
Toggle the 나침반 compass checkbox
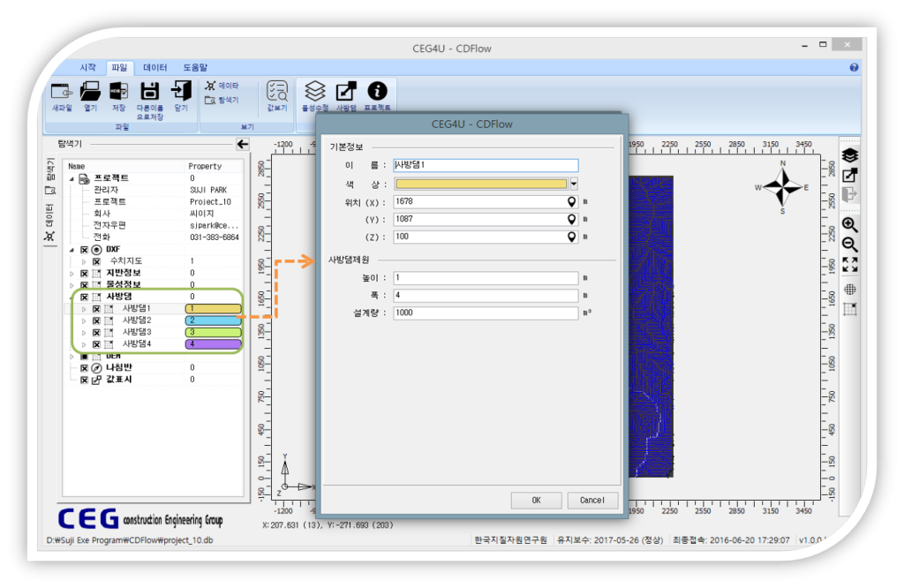(x=84, y=368)
